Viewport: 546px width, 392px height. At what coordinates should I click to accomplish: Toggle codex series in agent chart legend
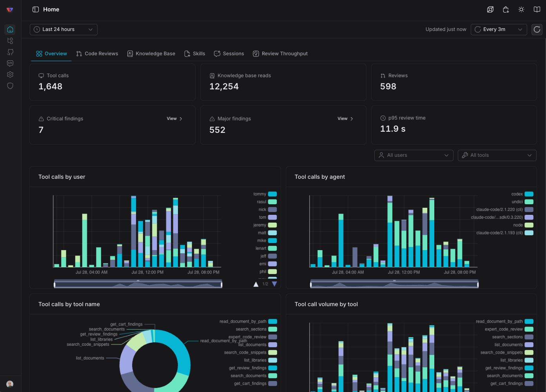[522, 194]
